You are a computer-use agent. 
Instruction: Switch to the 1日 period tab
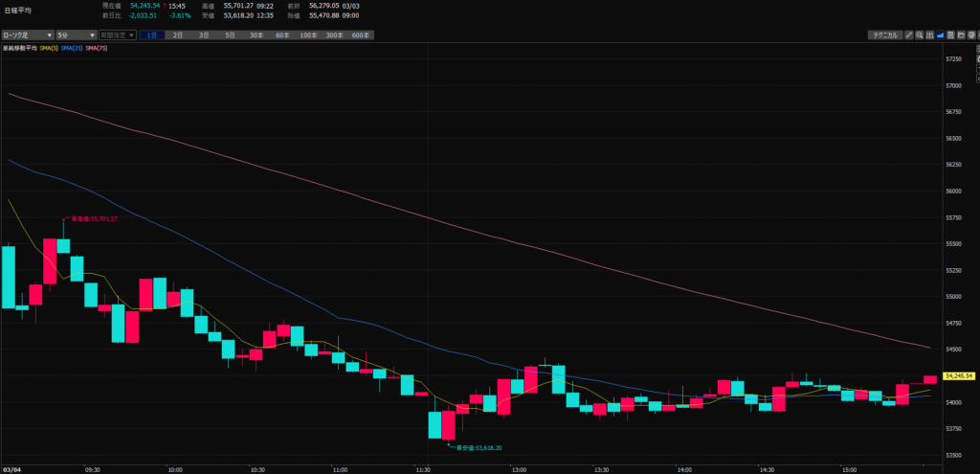[x=152, y=34]
